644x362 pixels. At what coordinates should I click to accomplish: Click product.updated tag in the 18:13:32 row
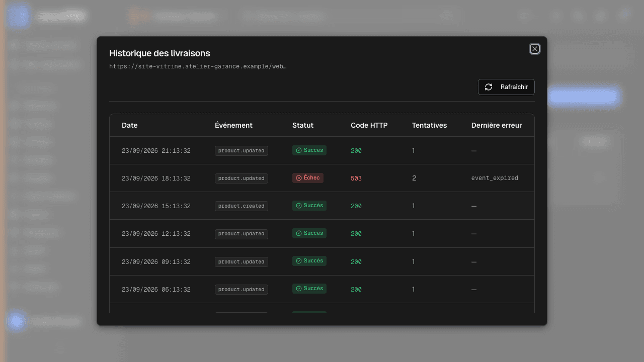click(x=242, y=178)
